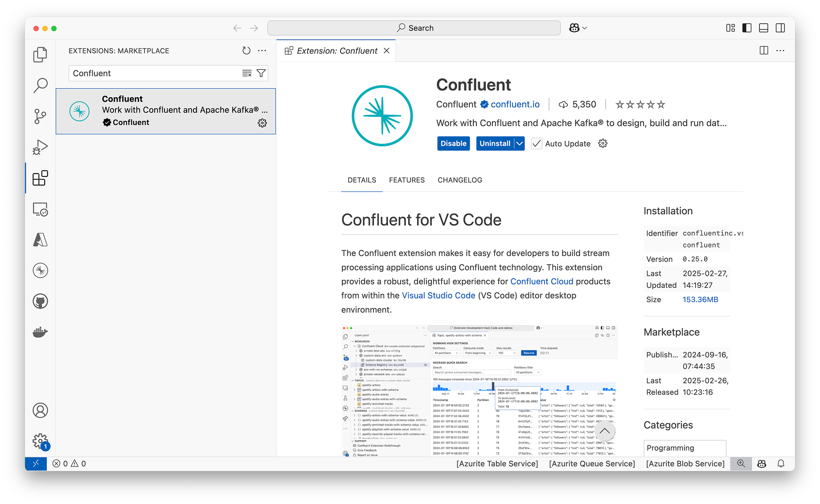820x504 pixels.
Task: Open the Docker view in activity bar
Action: click(x=40, y=332)
